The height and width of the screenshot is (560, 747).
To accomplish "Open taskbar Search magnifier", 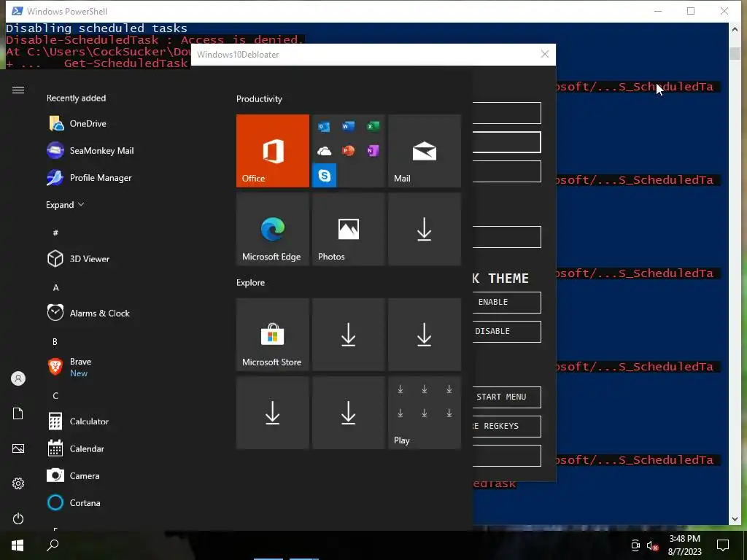I will point(53,545).
